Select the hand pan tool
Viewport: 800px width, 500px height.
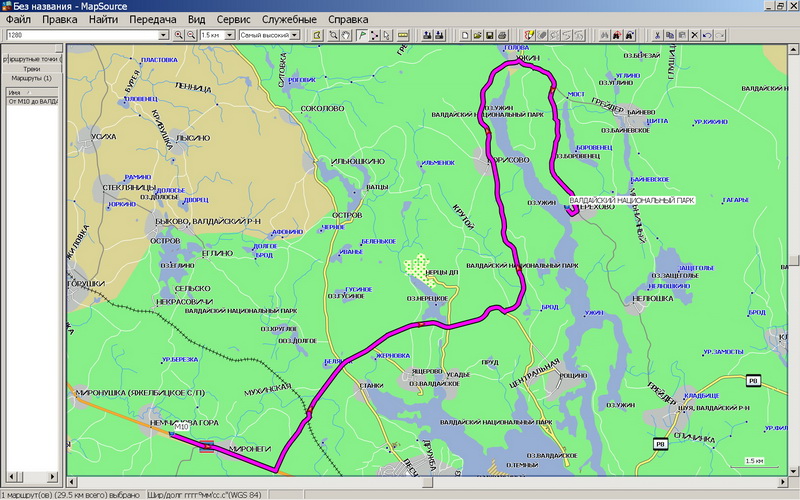pos(346,35)
